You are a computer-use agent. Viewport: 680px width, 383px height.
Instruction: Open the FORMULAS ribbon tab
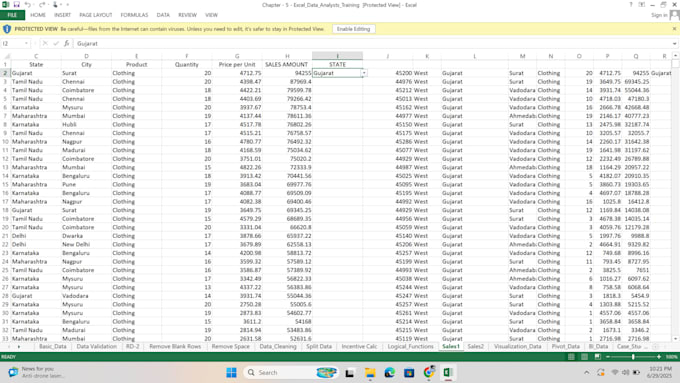(x=134, y=15)
